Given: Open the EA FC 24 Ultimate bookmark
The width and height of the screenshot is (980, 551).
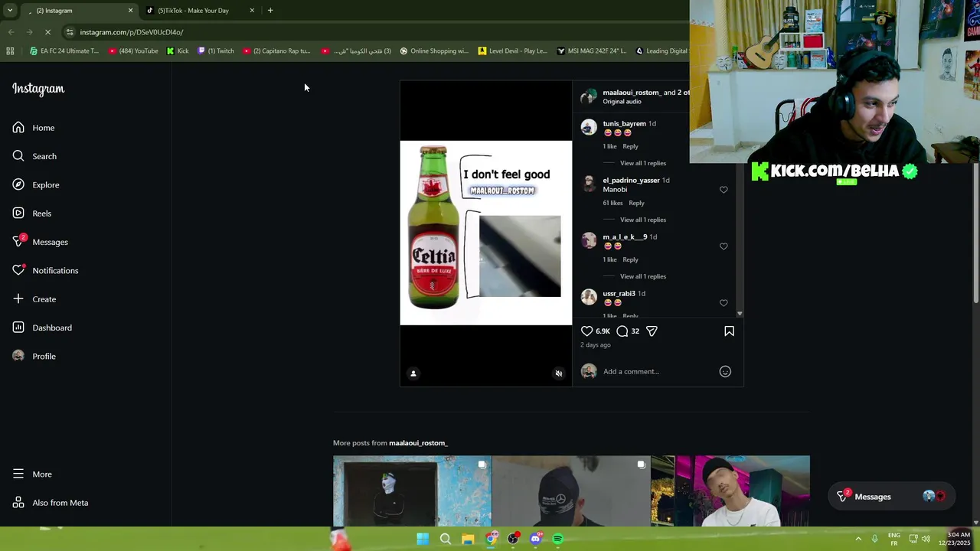Looking at the screenshot, I should click(64, 51).
